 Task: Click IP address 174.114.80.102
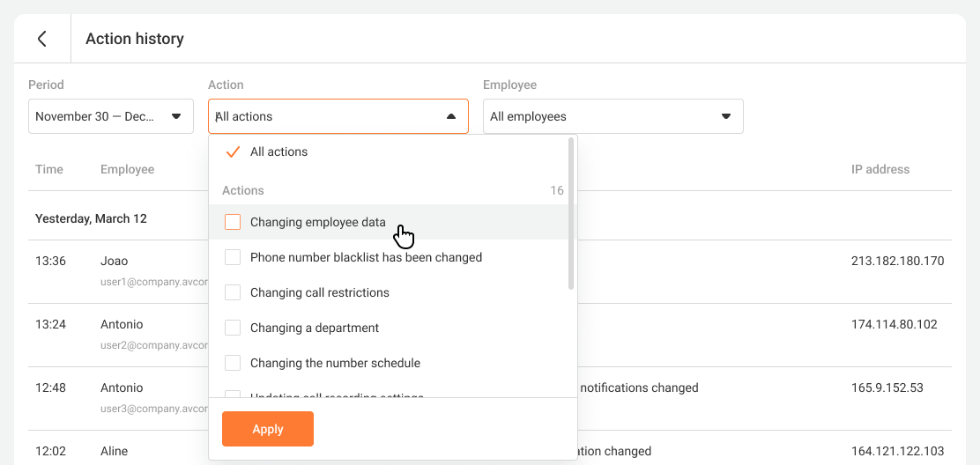[x=895, y=324]
